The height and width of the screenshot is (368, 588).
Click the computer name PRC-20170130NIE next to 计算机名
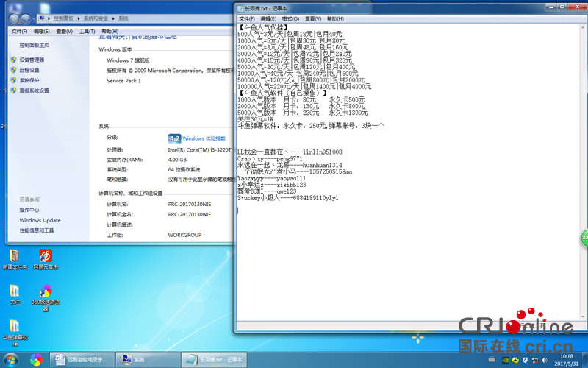pyautogui.click(x=190, y=205)
